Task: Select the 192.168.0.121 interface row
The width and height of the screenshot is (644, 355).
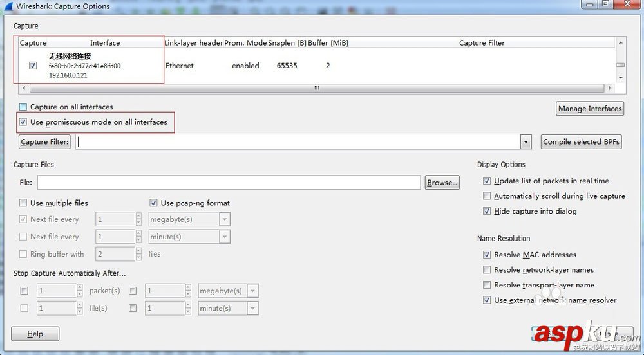Action: 68,75
